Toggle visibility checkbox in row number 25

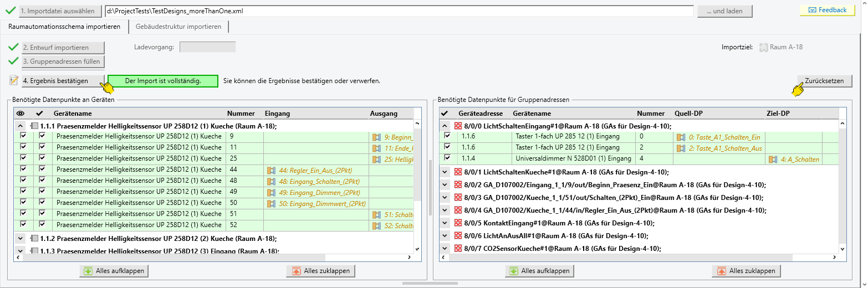coord(23,158)
